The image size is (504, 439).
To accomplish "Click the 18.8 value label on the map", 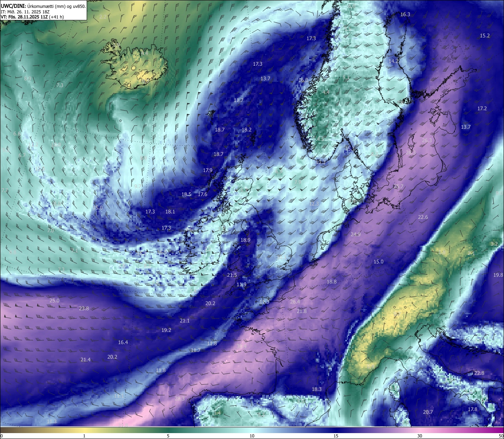I will click(332, 282).
